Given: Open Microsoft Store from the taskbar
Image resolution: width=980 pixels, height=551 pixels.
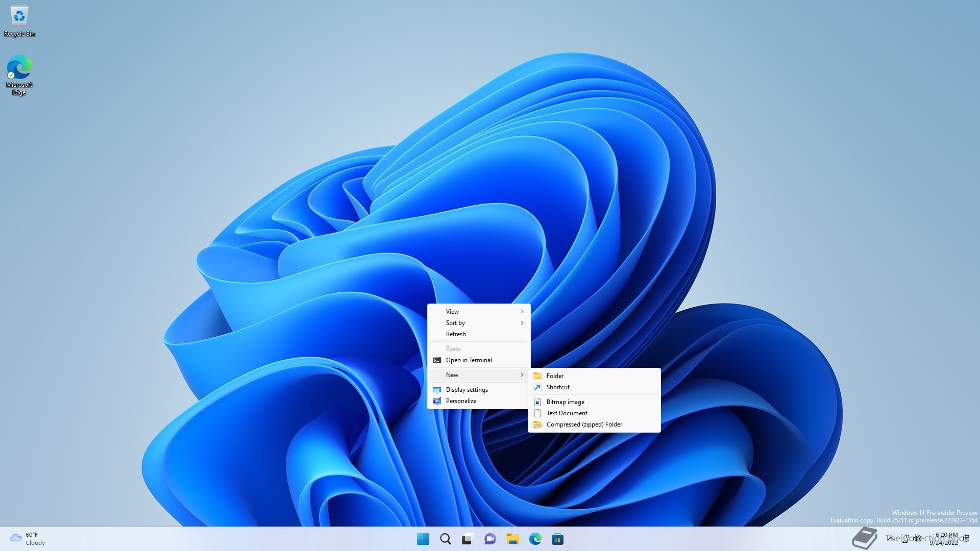Looking at the screenshot, I should tap(557, 539).
